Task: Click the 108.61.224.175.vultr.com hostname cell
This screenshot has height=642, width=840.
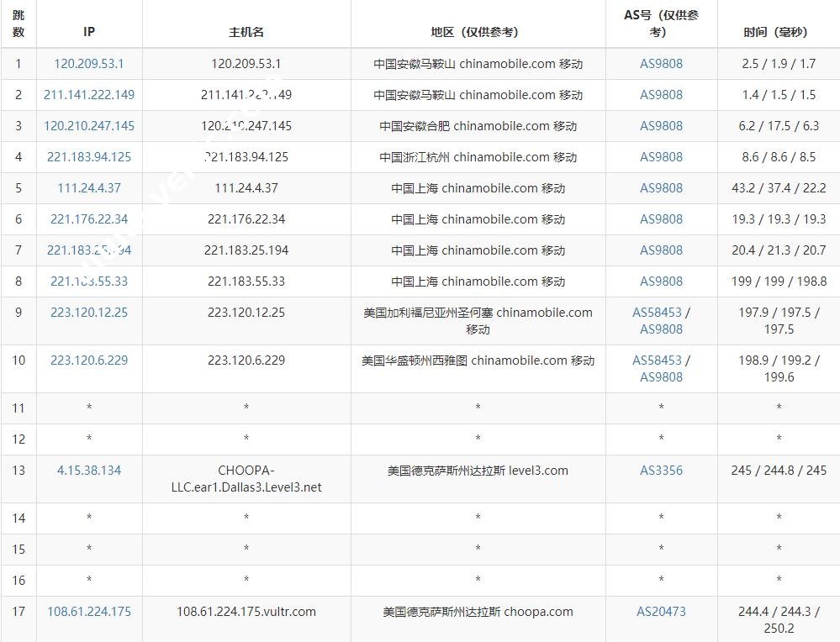Action: coord(246,612)
